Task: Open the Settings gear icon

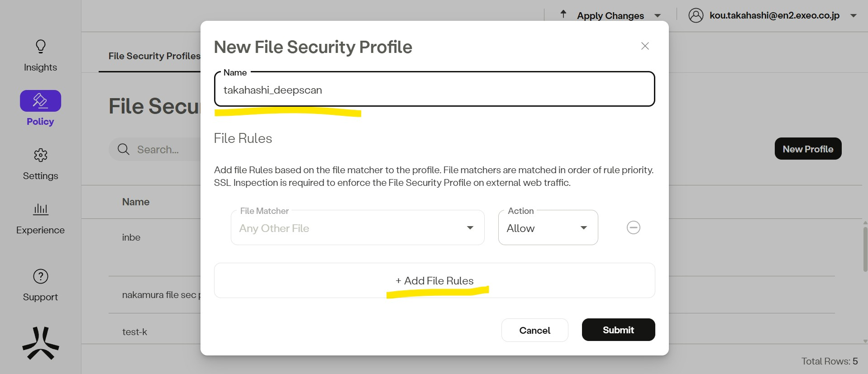Action: tap(41, 155)
